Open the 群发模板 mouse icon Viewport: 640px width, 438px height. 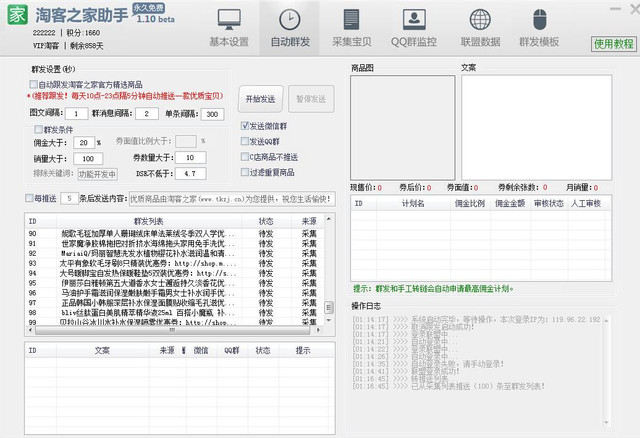(540, 20)
